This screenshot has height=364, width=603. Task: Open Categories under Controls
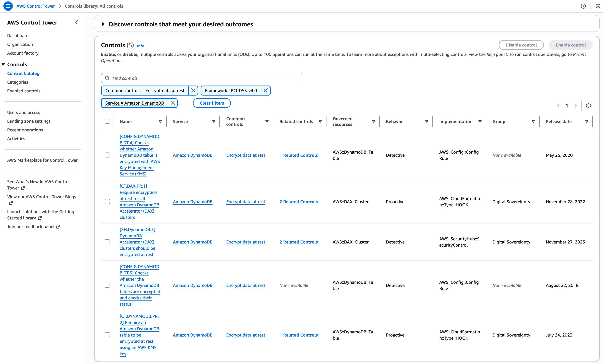coord(18,82)
